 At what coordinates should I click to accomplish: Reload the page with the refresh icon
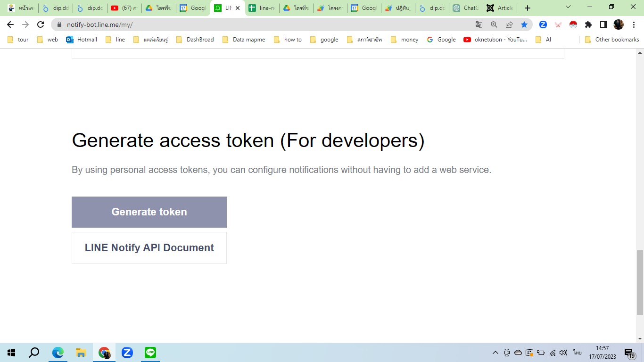(x=41, y=25)
